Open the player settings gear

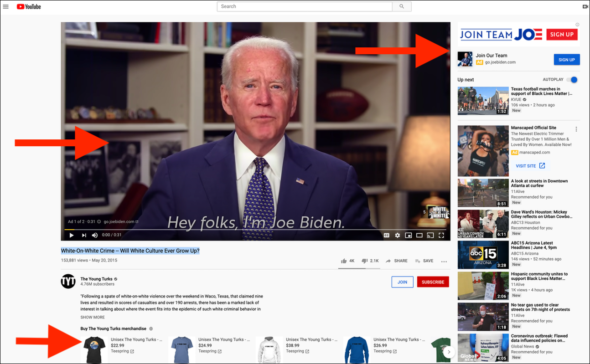(x=398, y=235)
